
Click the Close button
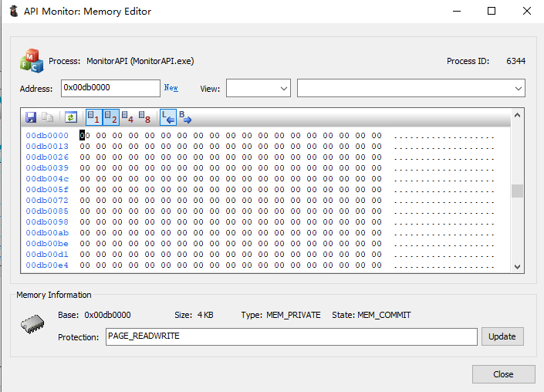(x=503, y=374)
